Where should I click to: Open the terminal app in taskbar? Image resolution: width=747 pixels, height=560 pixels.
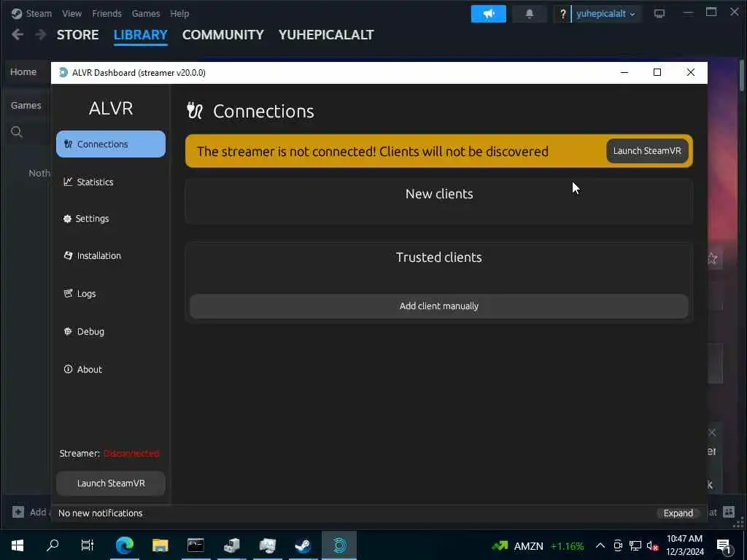[196, 545]
